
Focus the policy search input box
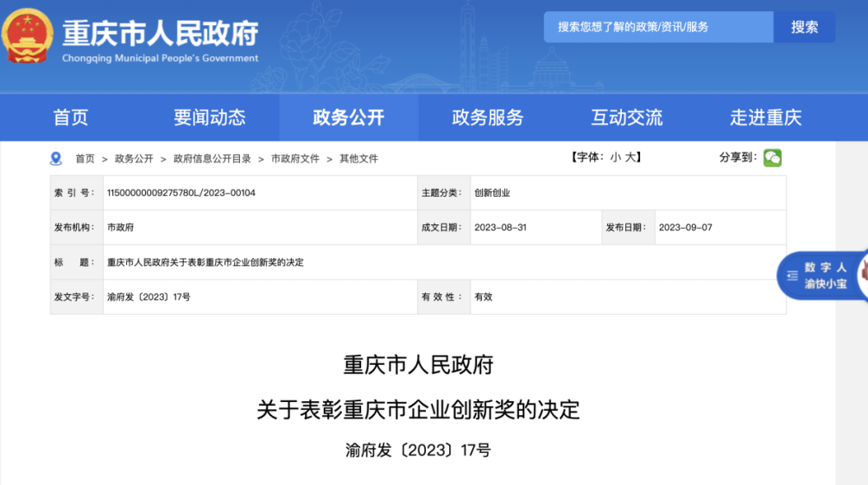point(658,27)
